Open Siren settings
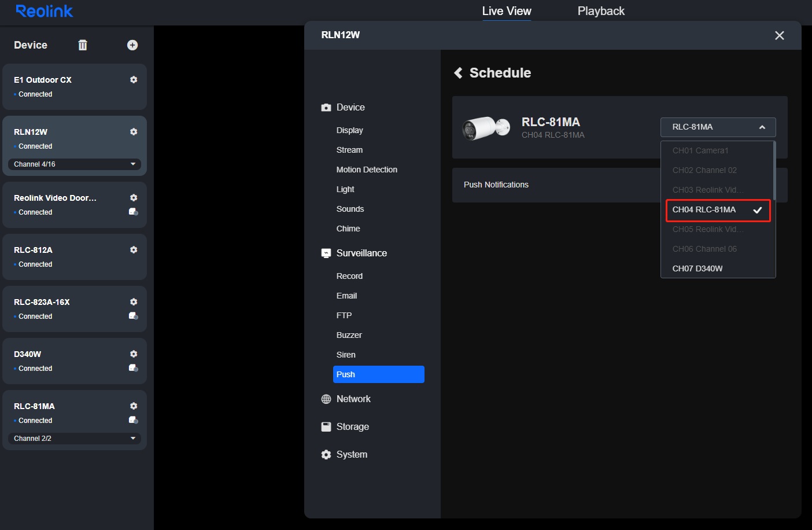Image resolution: width=812 pixels, height=530 pixels. [x=346, y=355]
